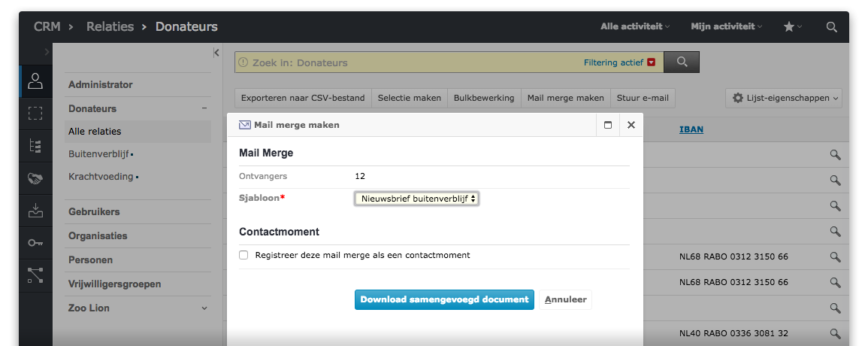Click the red filter dropdown icon
Screen dimensions: 868x346
pos(651,62)
